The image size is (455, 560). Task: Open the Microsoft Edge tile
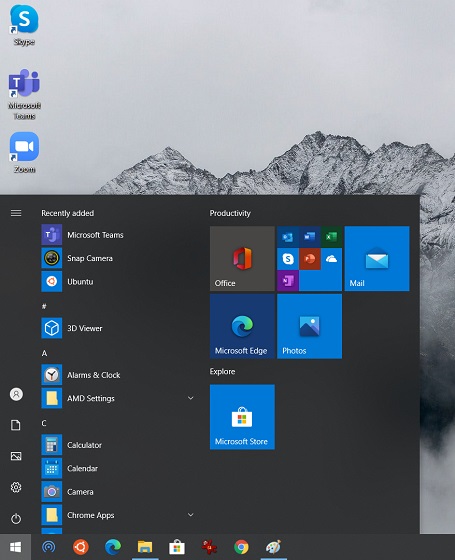tap(242, 326)
